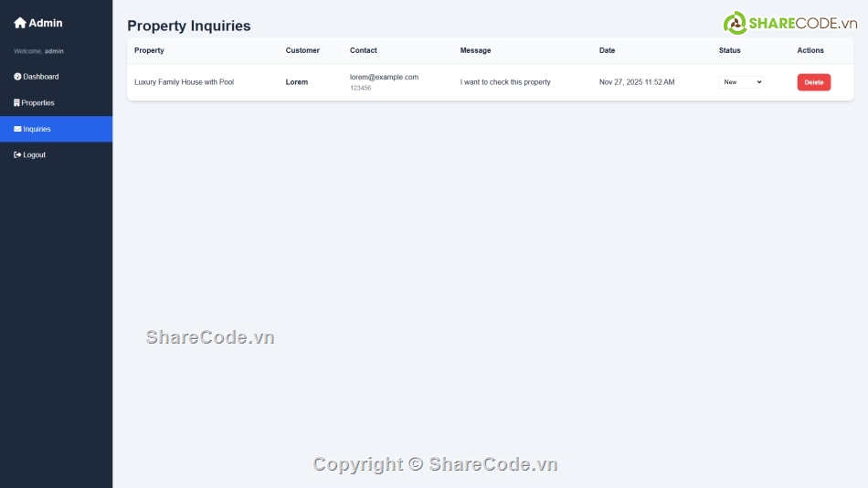Viewport: 868px width, 488px height.
Task: Click the Customer column header
Action: click(302, 50)
